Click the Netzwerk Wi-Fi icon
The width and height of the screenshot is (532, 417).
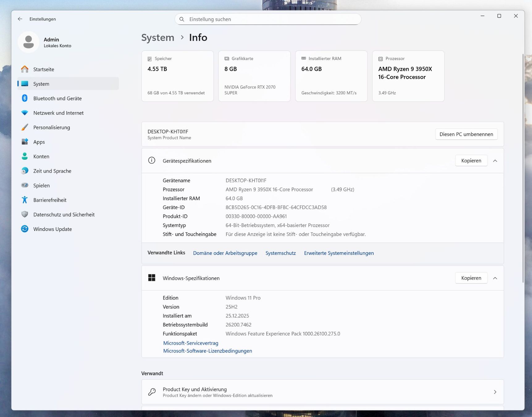tap(25, 113)
